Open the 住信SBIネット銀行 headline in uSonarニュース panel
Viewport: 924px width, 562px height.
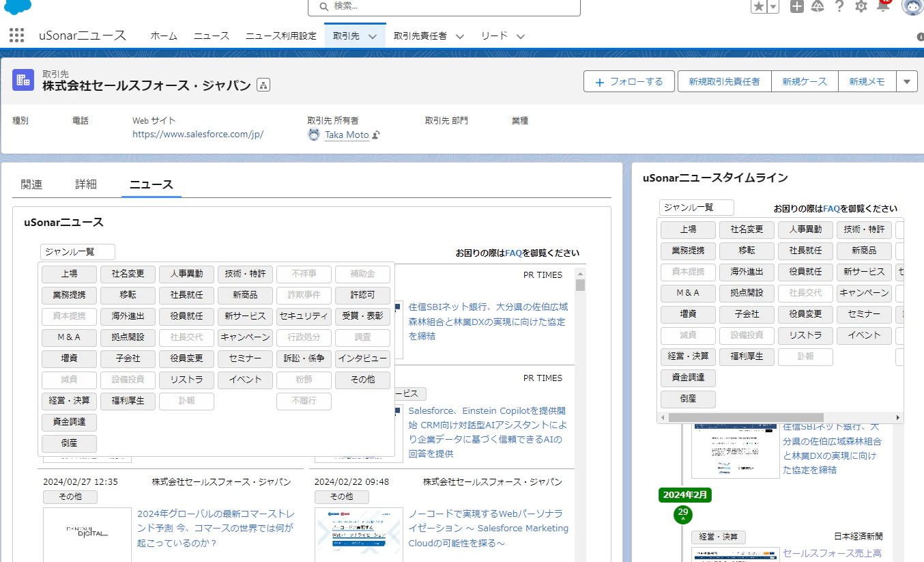coord(488,322)
